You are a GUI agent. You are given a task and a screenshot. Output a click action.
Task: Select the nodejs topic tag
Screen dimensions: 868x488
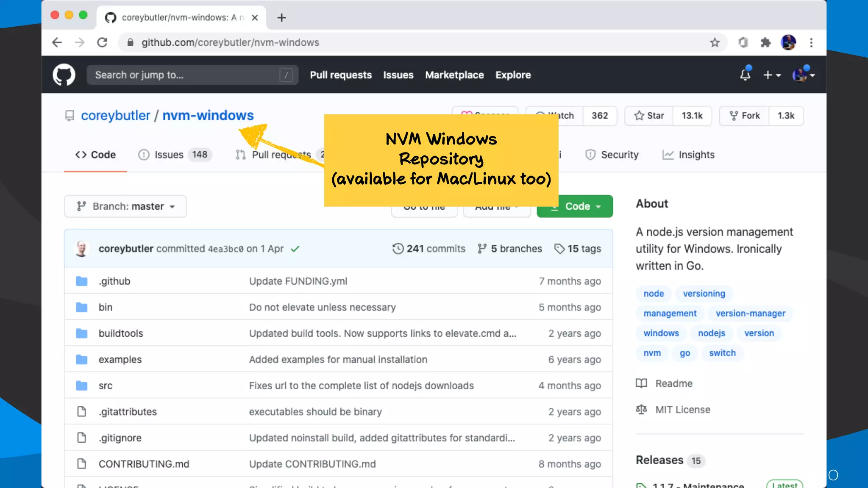711,333
